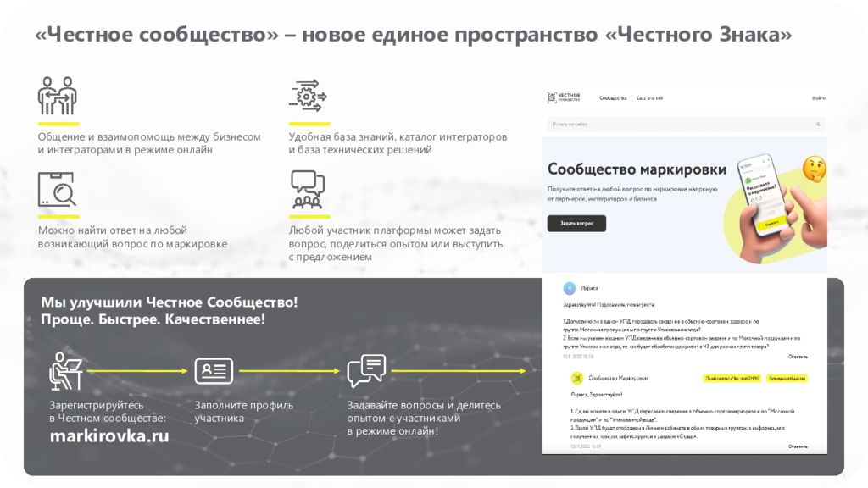
Task: Click the 'Лариса' username above the question
Action: click(590, 288)
